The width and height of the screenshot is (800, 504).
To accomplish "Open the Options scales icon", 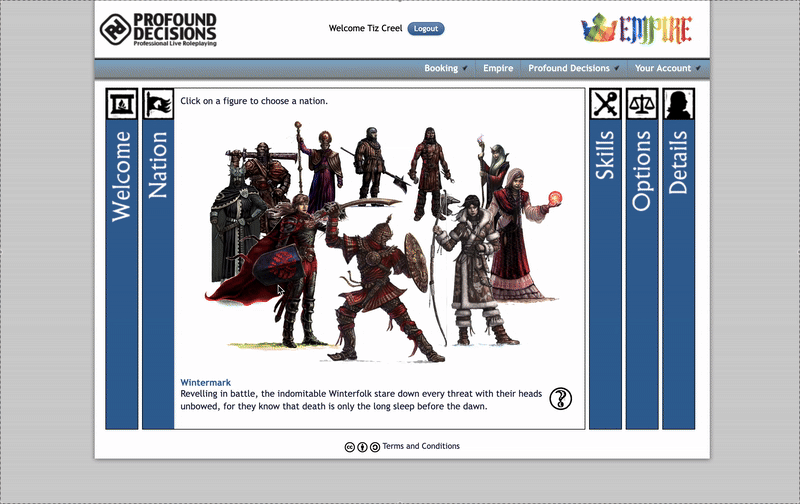I will coord(642,104).
